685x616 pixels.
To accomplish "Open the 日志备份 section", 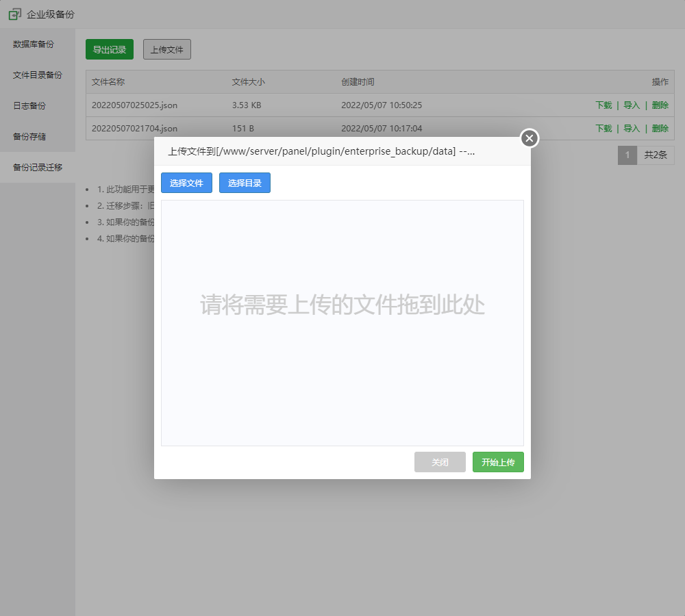I will [x=29, y=106].
